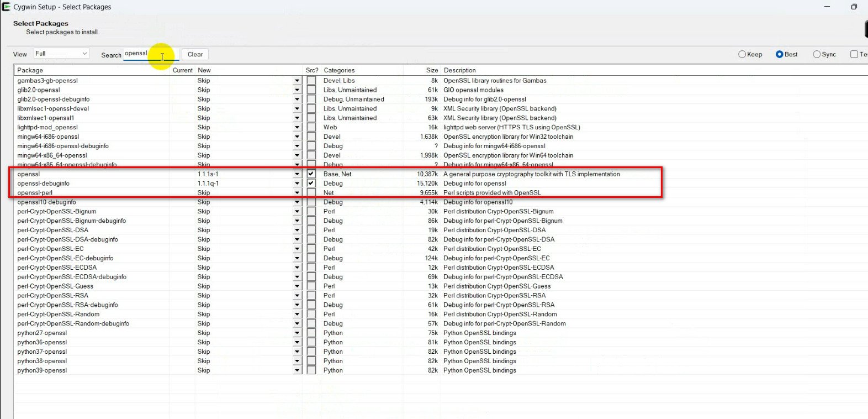The image size is (868, 419).
Task: Click the Clear search button
Action: (195, 54)
